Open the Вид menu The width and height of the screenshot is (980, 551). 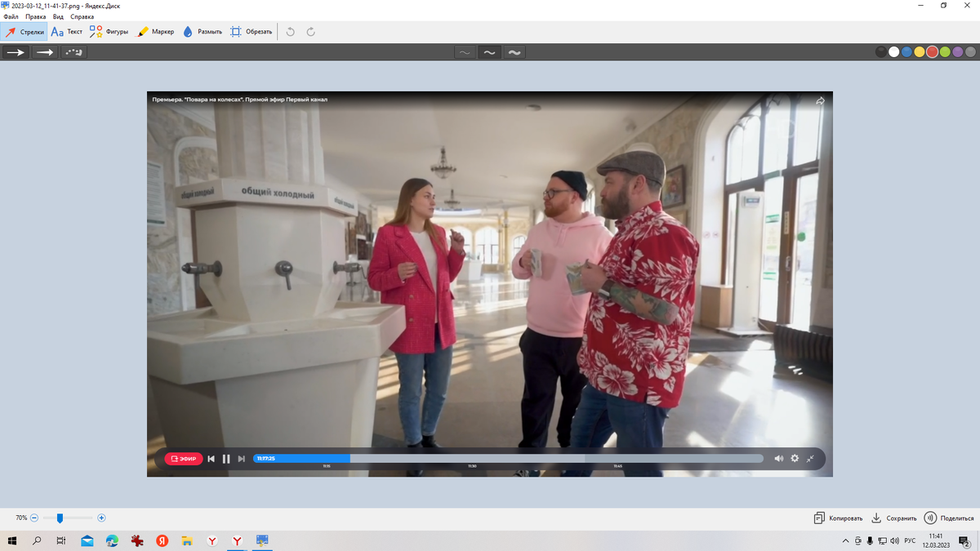[58, 16]
